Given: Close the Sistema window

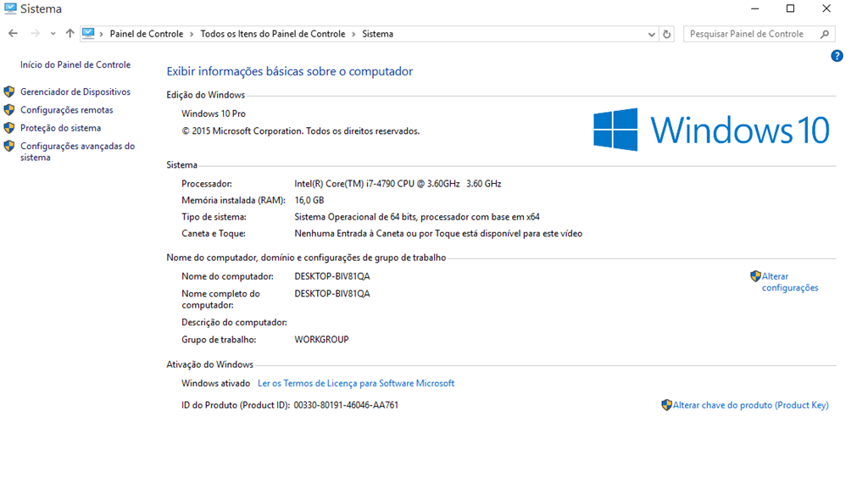Looking at the screenshot, I should [x=826, y=8].
